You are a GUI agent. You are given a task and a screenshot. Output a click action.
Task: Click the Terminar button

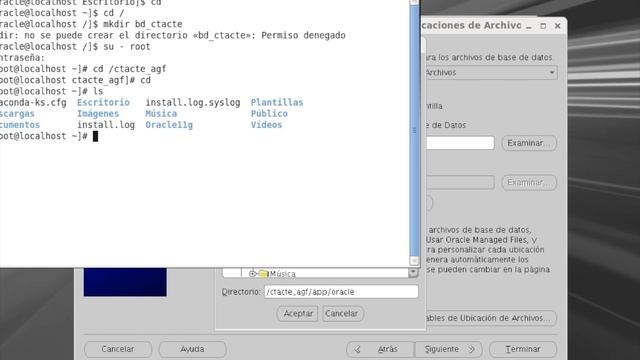(x=523, y=349)
